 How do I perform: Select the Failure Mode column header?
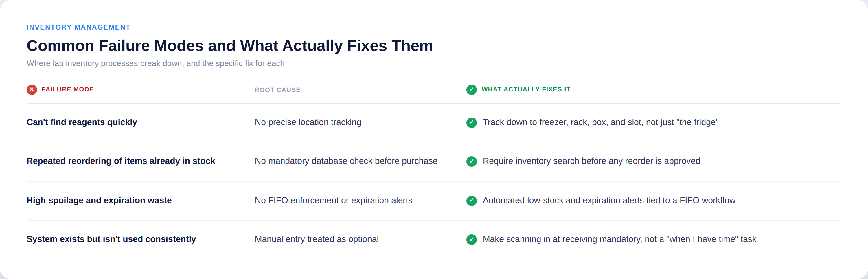pos(67,89)
